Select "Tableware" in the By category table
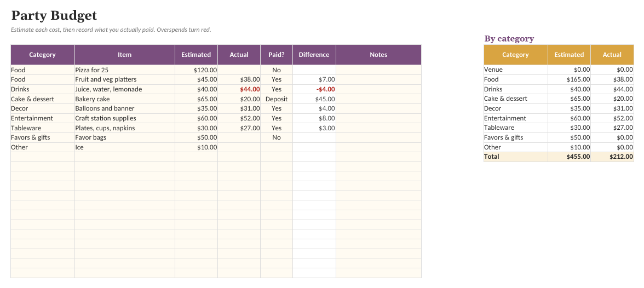The width and height of the screenshot is (644, 288). click(515, 128)
